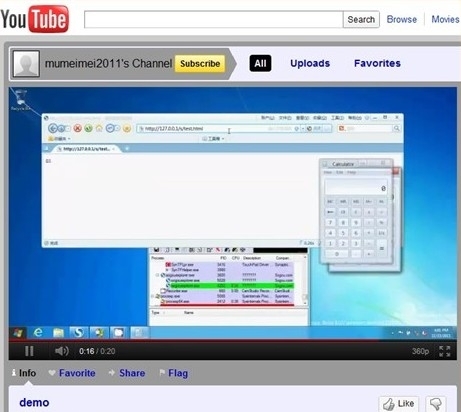Screen dimensions: 461x412
Task: Click the channel avatar picture
Action: pos(26,63)
